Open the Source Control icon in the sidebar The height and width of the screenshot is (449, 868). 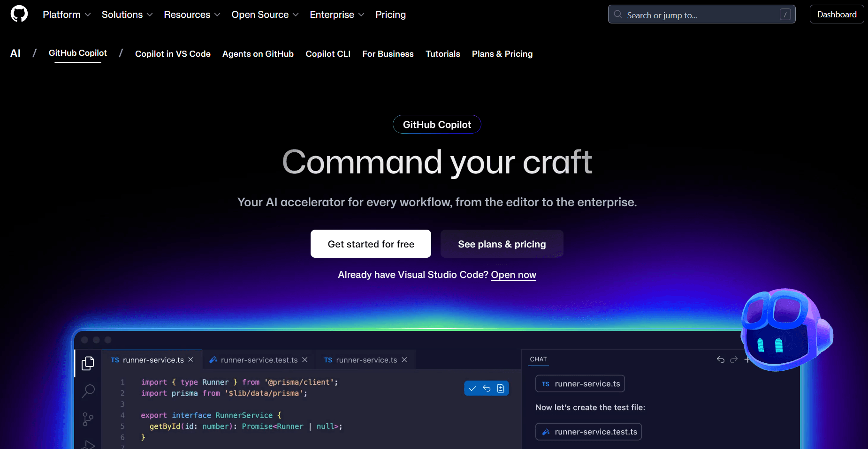coord(88,419)
